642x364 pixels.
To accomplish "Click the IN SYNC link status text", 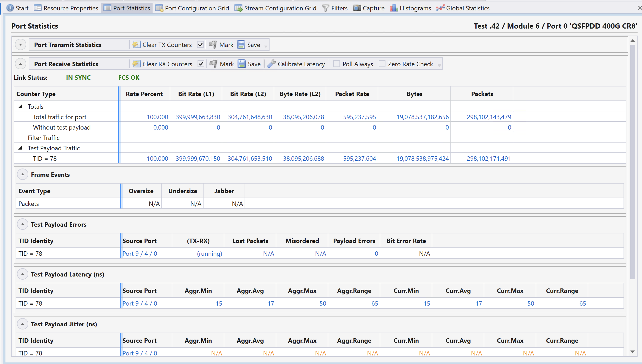I will coord(78,77).
